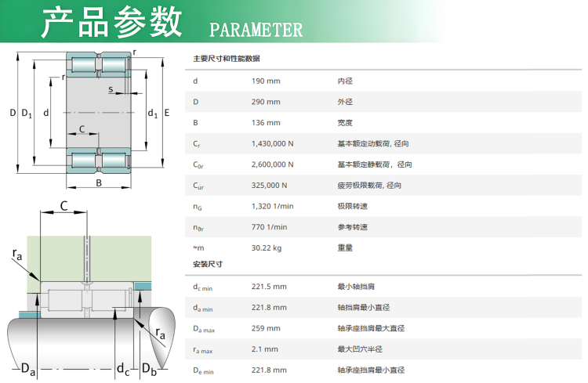
Task: Click the PARAMETER heading text
Action: pos(256,30)
